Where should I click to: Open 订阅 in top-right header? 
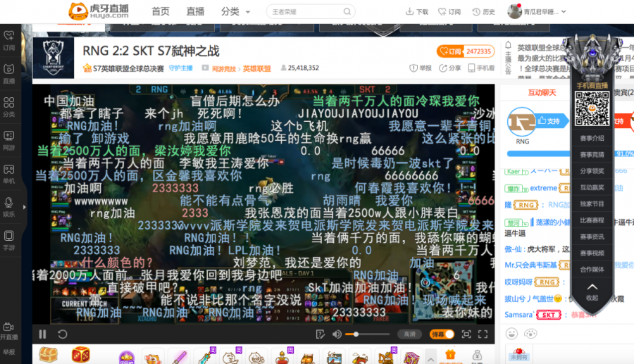tap(449, 12)
